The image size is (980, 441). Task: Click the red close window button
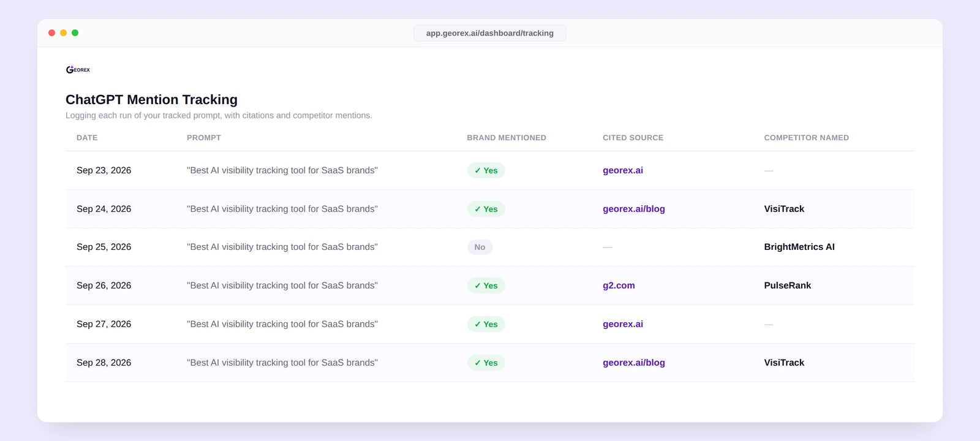[x=52, y=33]
